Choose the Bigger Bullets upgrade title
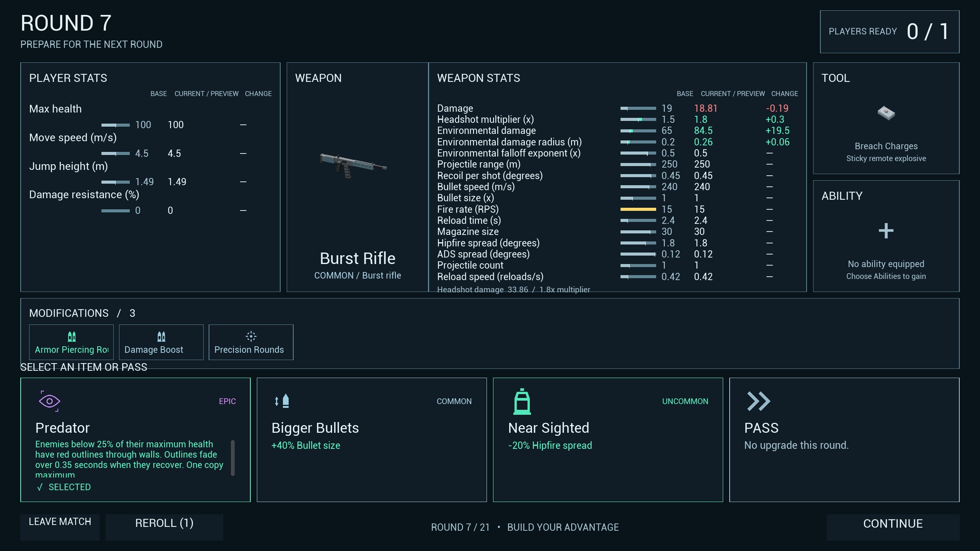 pos(315,428)
